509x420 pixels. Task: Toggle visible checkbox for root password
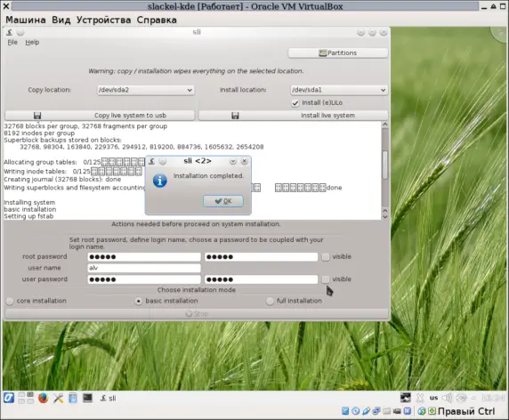pos(326,257)
